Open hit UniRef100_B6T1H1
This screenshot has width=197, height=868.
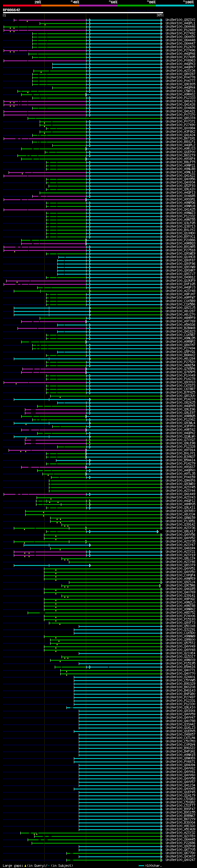[x=180, y=139]
